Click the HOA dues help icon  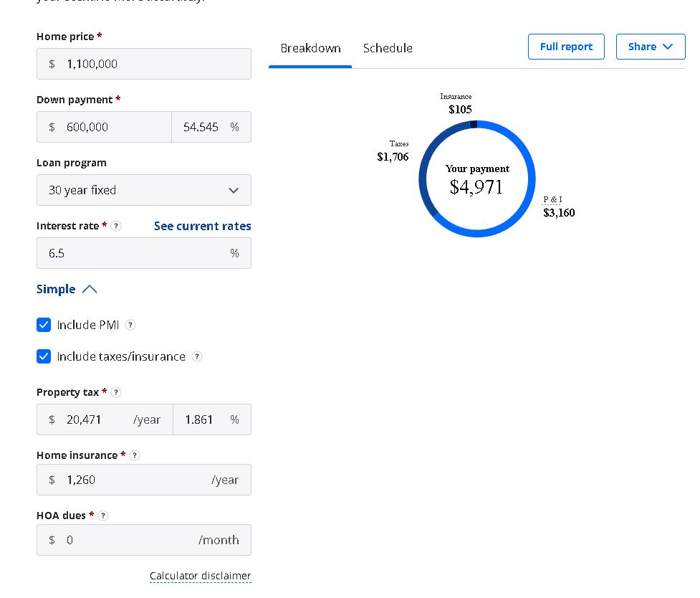pos(103,516)
